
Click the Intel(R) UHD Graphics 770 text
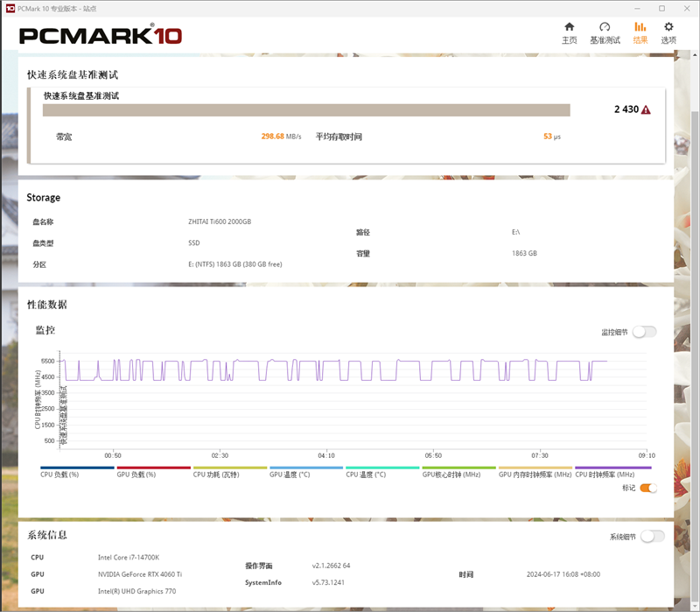[x=136, y=592]
